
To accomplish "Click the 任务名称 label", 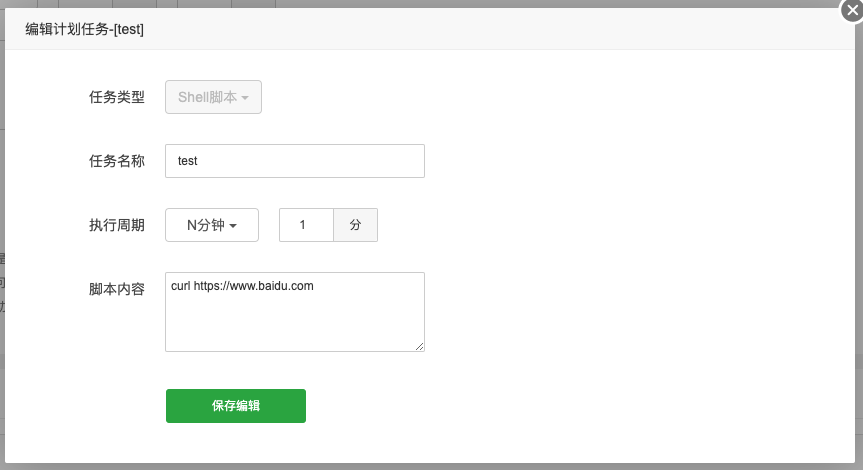I will 117,161.
